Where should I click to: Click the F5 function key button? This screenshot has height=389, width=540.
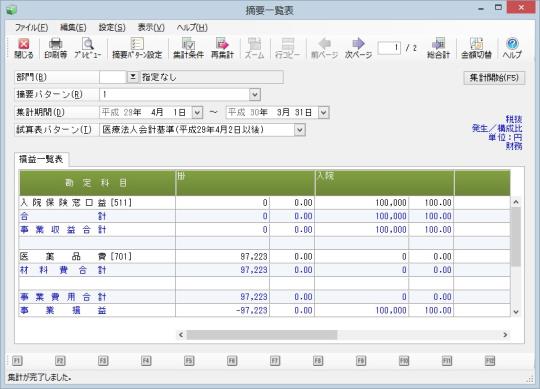click(x=189, y=361)
